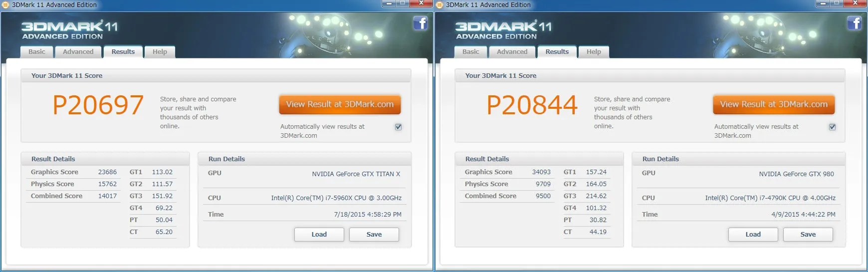868x272 pixels.
Task: Click GT3 value 214.62
Action: 596,196
